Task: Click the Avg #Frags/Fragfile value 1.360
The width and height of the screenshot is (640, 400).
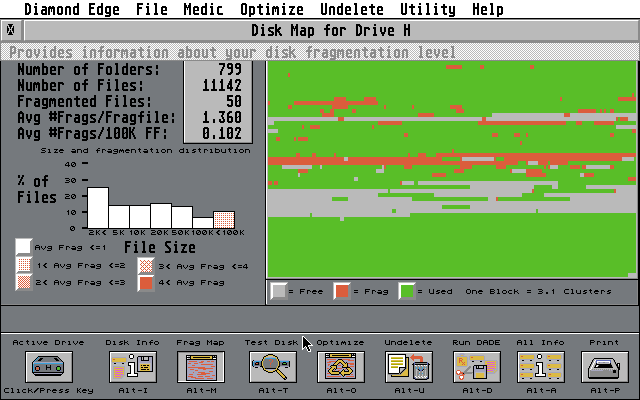Action: 222,118
